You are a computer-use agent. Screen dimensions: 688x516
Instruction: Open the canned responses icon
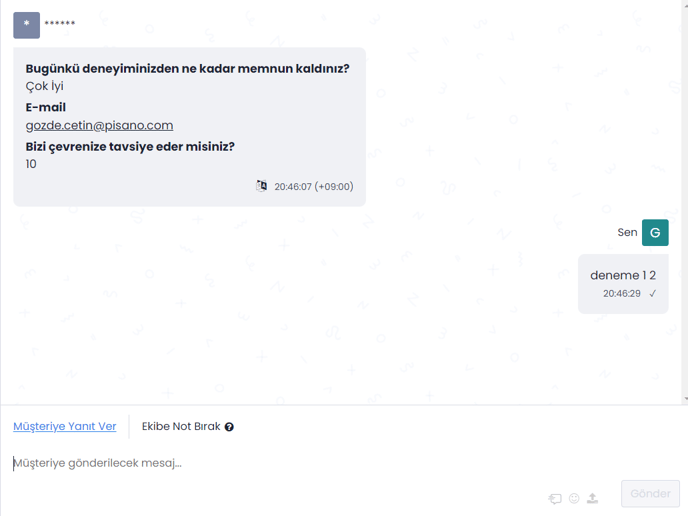point(555,498)
